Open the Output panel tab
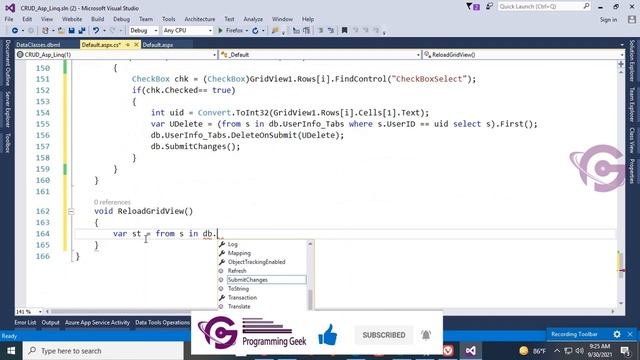This screenshot has height=360, width=640. (51, 322)
